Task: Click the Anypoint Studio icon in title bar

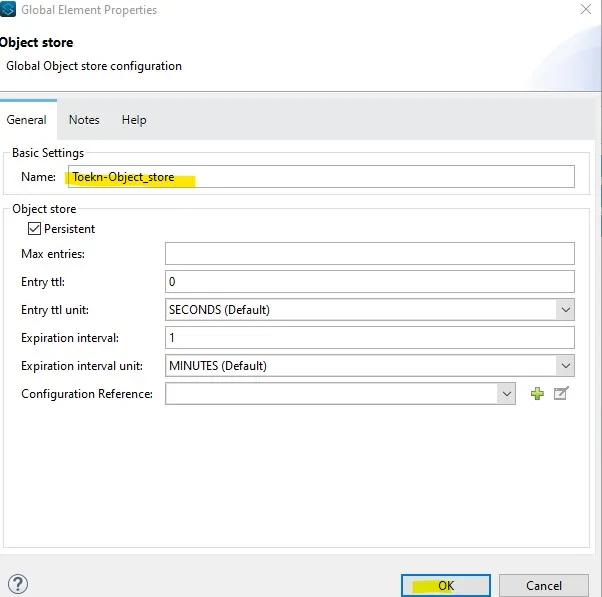Action: pos(8,9)
